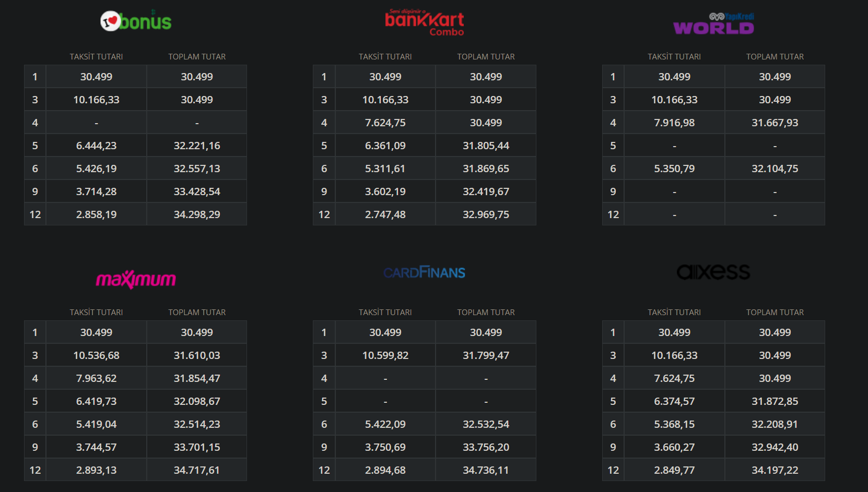868x492 pixels.
Task: Select Bonus 5-installment amount 6.444,23
Action: 96,146
